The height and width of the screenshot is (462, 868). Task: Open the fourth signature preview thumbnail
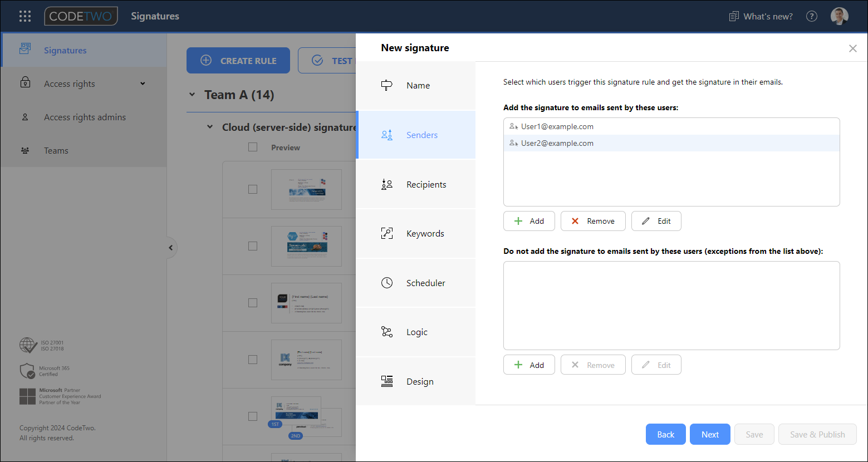point(306,360)
